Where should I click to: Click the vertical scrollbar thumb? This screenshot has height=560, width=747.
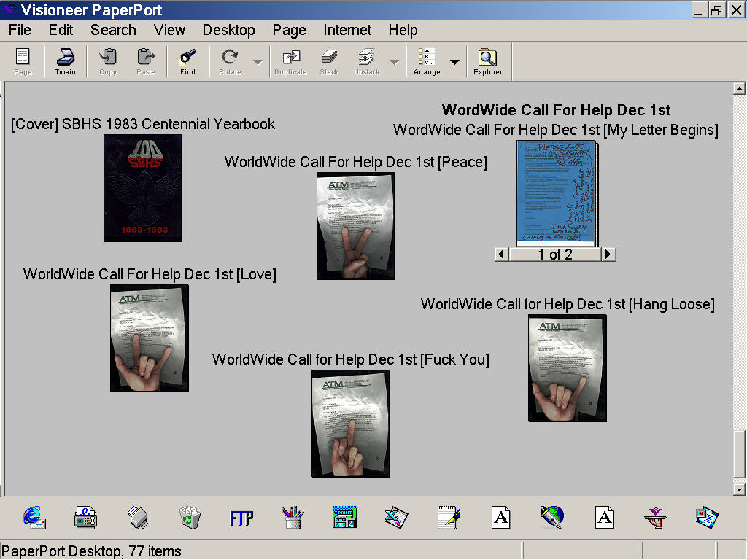739,454
